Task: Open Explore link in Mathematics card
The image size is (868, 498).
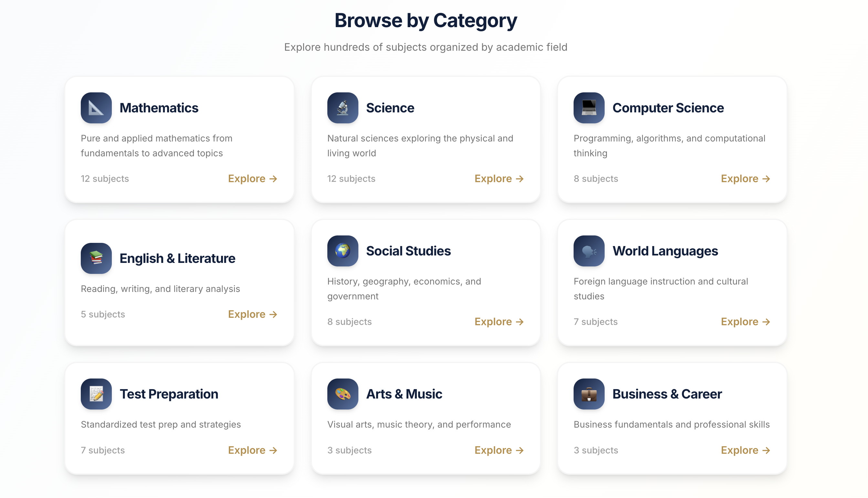Action: [x=252, y=179]
